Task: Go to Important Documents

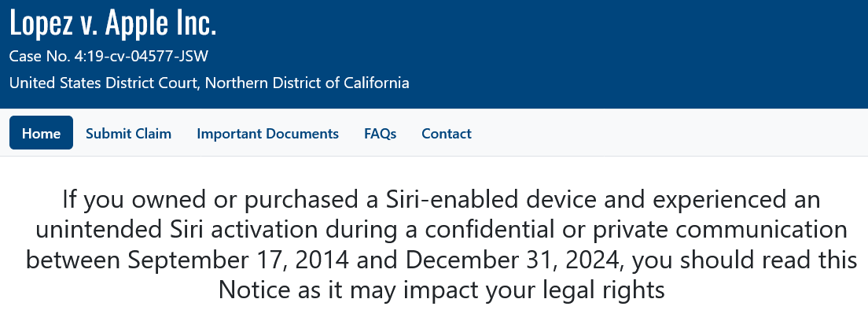Action: (x=267, y=134)
